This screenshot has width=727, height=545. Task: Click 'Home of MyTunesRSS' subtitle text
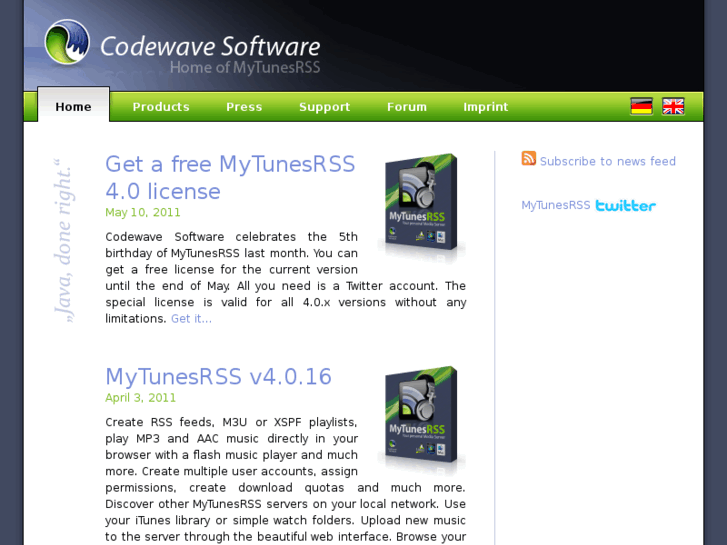245,68
